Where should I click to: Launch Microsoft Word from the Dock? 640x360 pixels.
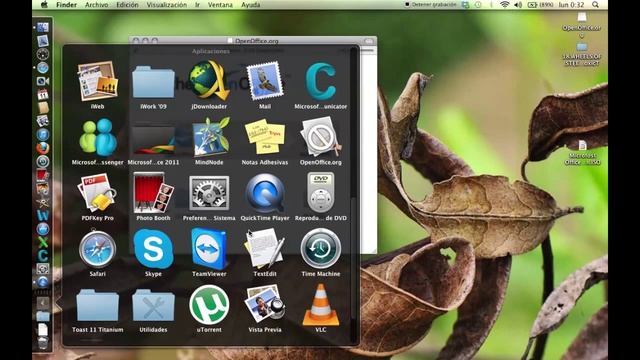(42, 215)
